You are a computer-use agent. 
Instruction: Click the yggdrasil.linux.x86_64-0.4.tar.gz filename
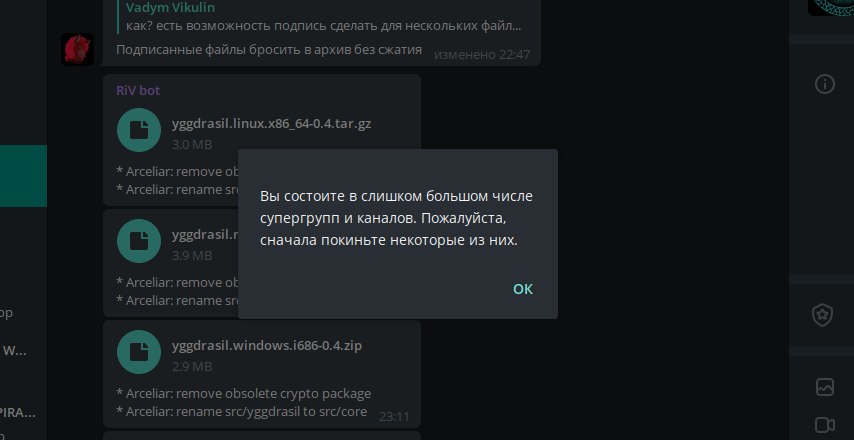[279, 124]
